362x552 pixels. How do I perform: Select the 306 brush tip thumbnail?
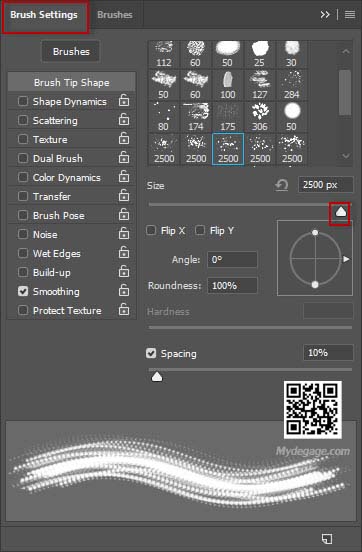(260, 117)
